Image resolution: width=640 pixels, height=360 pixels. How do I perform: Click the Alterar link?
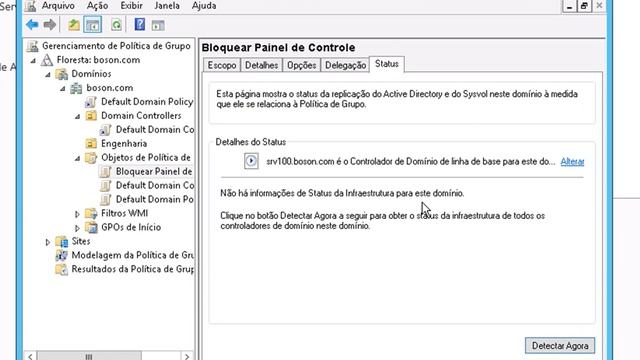coord(572,162)
